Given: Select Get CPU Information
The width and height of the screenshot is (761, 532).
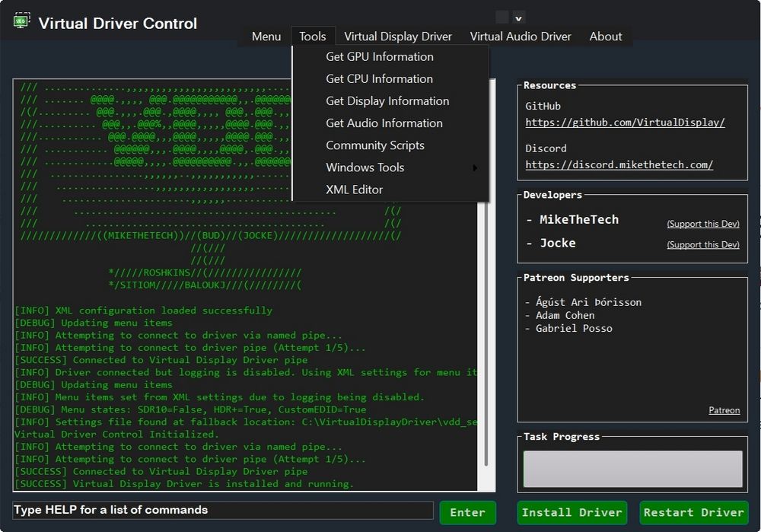Looking at the screenshot, I should coord(378,78).
